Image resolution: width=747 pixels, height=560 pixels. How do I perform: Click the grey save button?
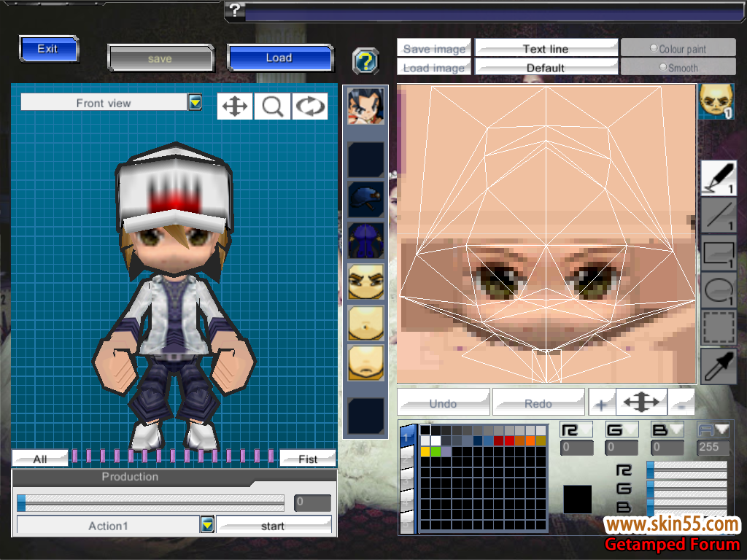pyautogui.click(x=160, y=58)
